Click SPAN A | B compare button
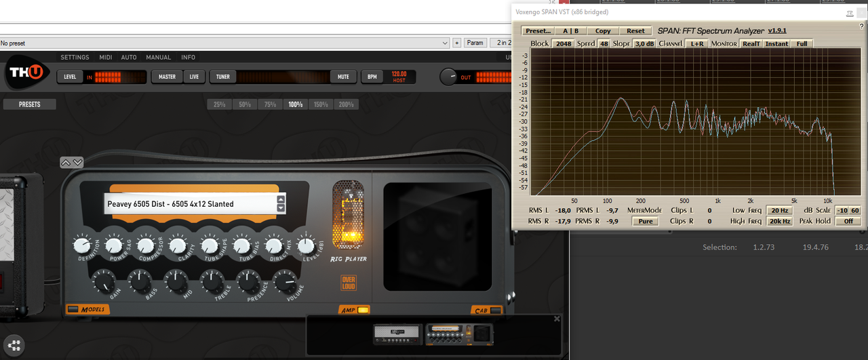This screenshot has height=360, width=868. click(570, 31)
